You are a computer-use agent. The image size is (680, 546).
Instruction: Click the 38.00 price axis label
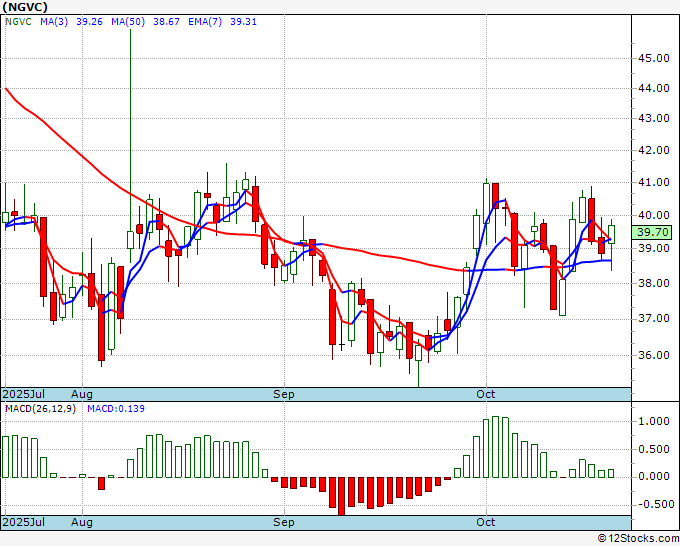[x=653, y=284]
